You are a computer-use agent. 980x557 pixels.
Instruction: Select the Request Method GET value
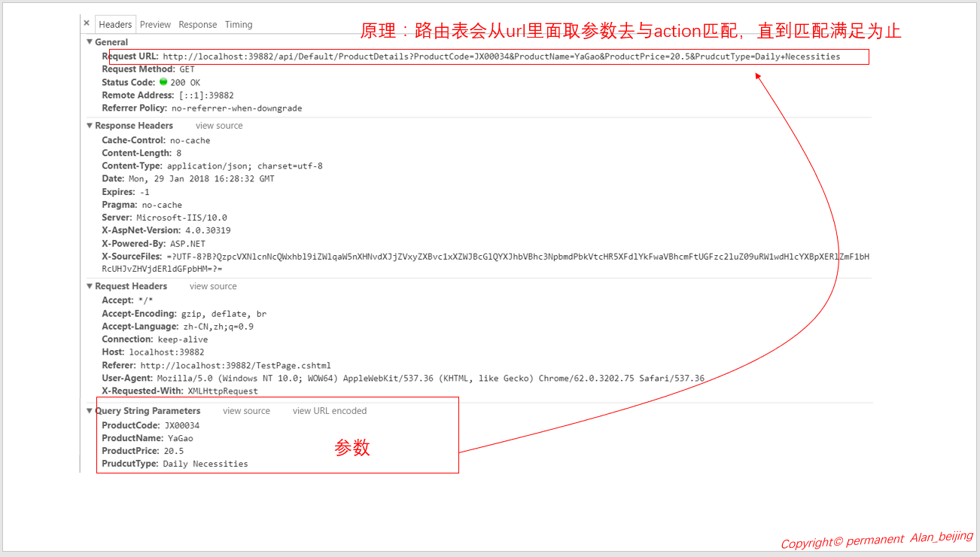coord(187,69)
